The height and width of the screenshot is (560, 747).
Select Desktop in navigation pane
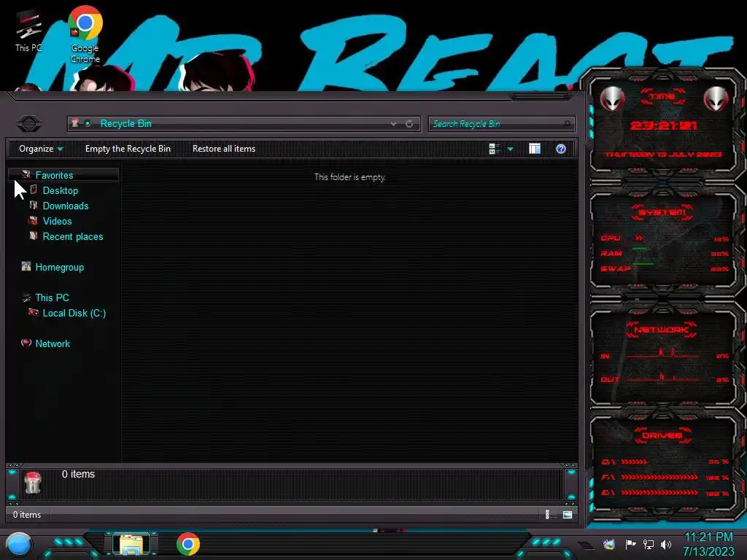point(61,190)
